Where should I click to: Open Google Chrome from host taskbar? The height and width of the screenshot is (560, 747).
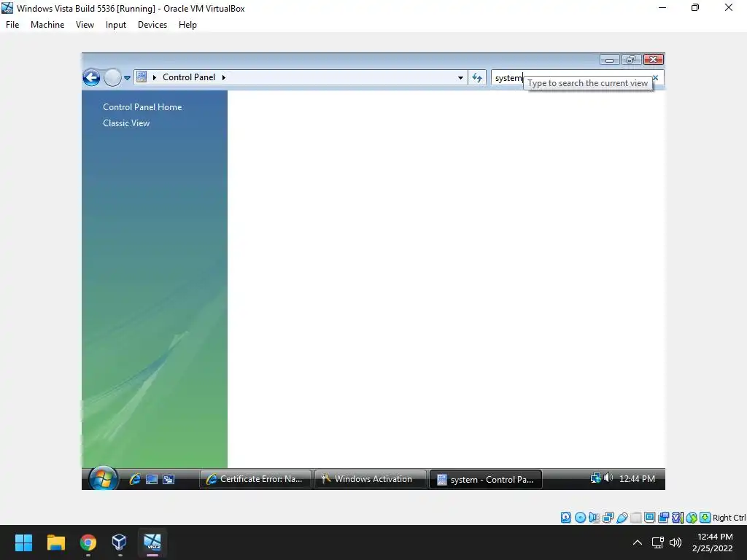[x=88, y=542]
